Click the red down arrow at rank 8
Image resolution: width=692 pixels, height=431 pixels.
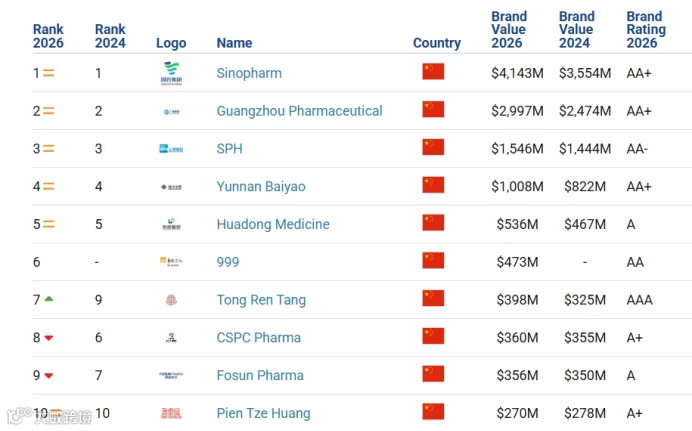(49, 338)
